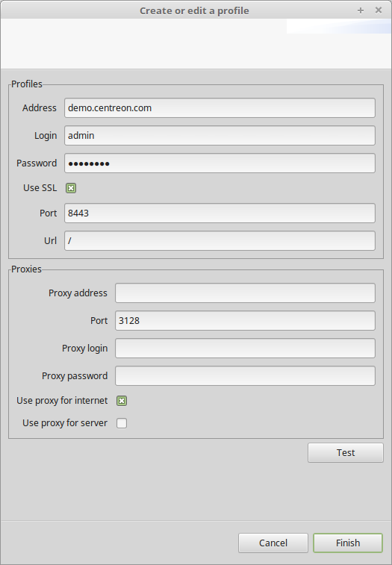Viewport: 392px width, 565px height.
Task: Click the Use proxy for server label
Action: [65, 423]
